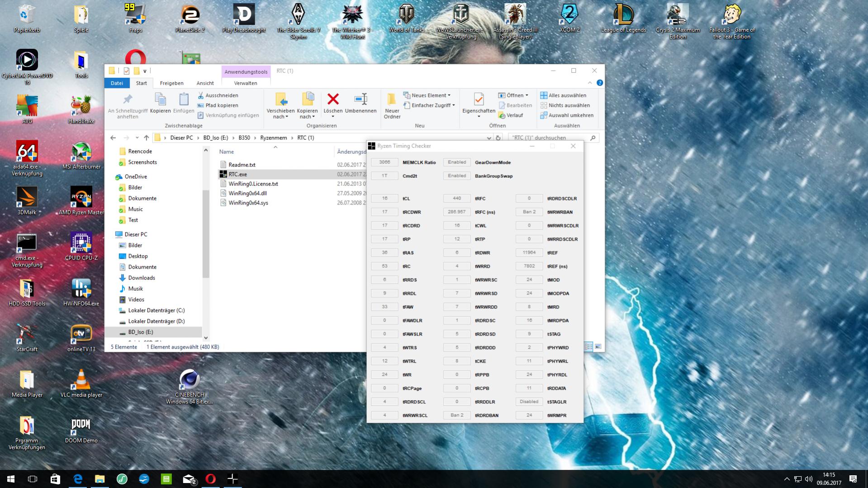This screenshot has width=868, height=488.
Task: Switch to the Start ribbon tab
Action: pos(141,83)
